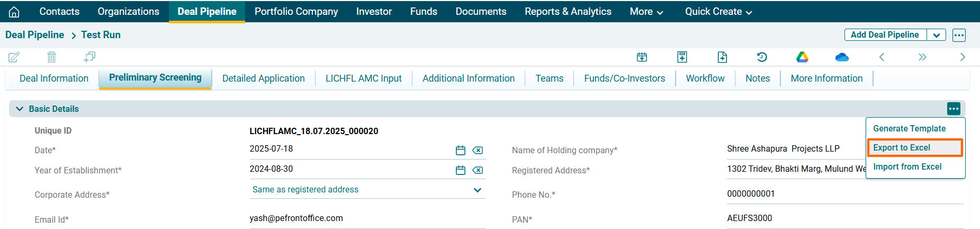Viewport: 980px width, 229px height.
Task: Click the Add Deal Pipeline button
Action: [885, 35]
